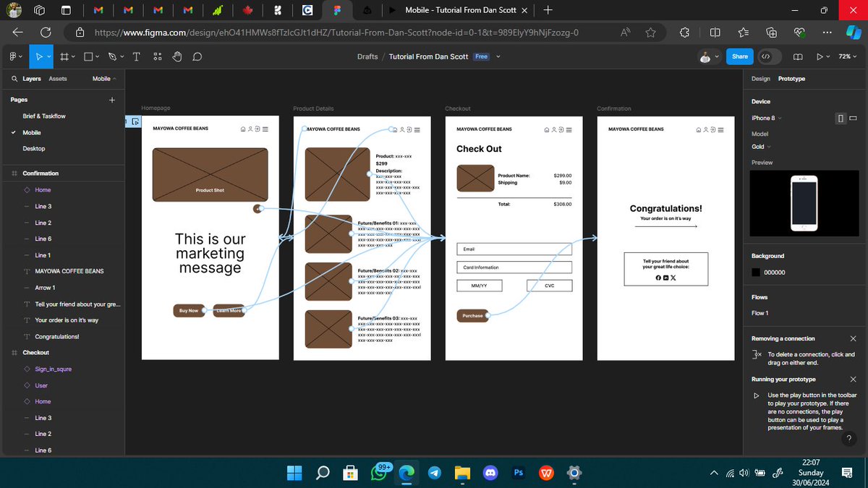
Task: Open the user avatar dropdown in Figma
Action: click(x=710, y=56)
